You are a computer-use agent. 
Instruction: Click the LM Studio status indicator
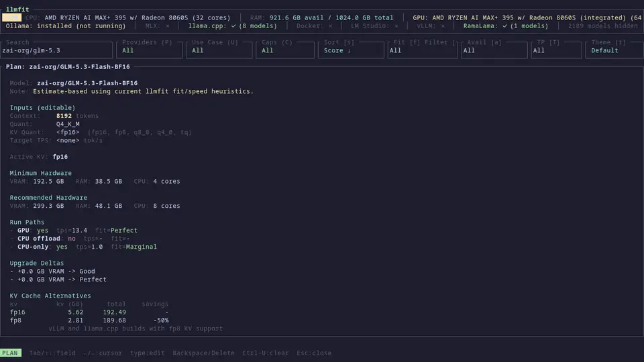pyautogui.click(x=374, y=26)
